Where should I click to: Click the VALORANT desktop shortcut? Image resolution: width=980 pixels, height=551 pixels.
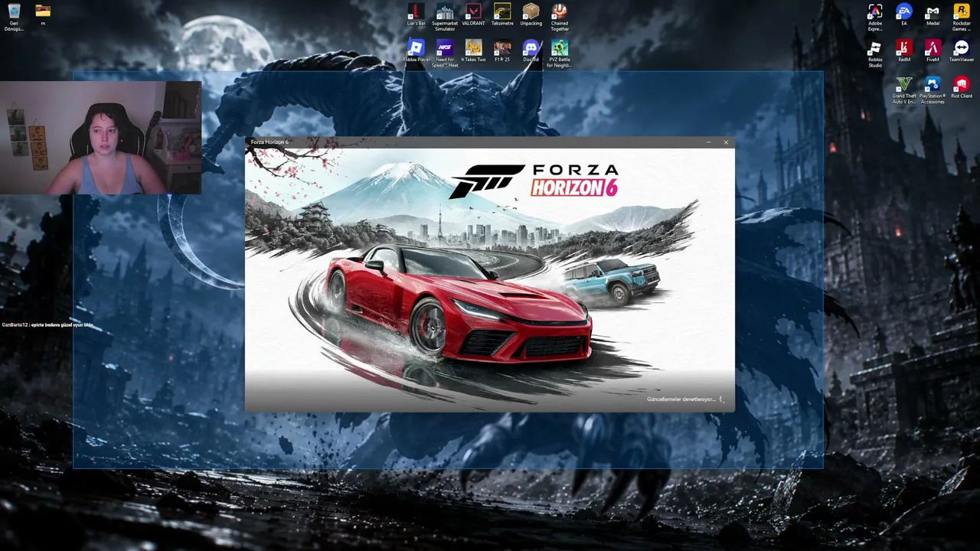click(x=473, y=15)
